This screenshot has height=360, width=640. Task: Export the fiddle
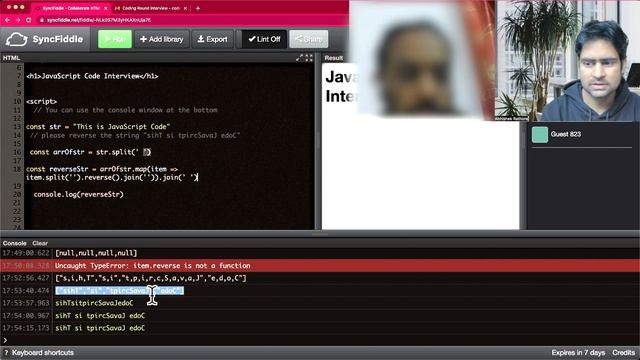coord(212,39)
